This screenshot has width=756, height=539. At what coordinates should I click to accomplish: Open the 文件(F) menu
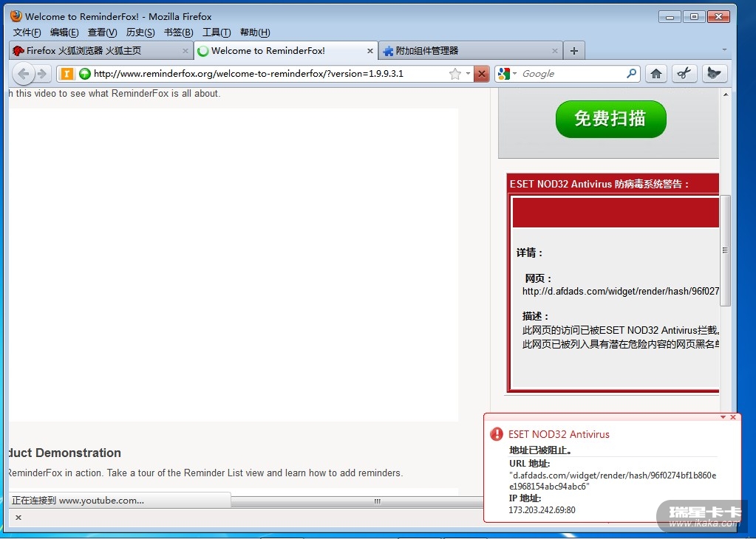[27, 32]
